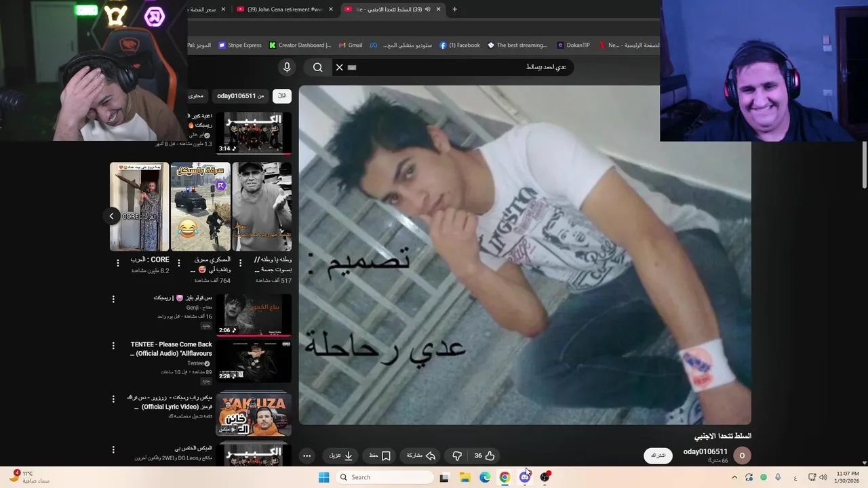This screenshot has height=488, width=868.
Task: Open the Gmail bookmark
Action: pos(351,45)
